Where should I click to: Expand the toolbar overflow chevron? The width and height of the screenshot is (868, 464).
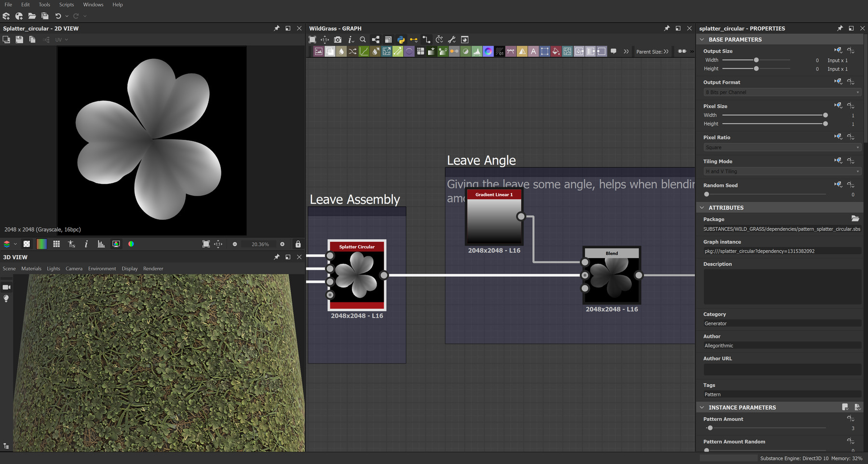coord(625,51)
